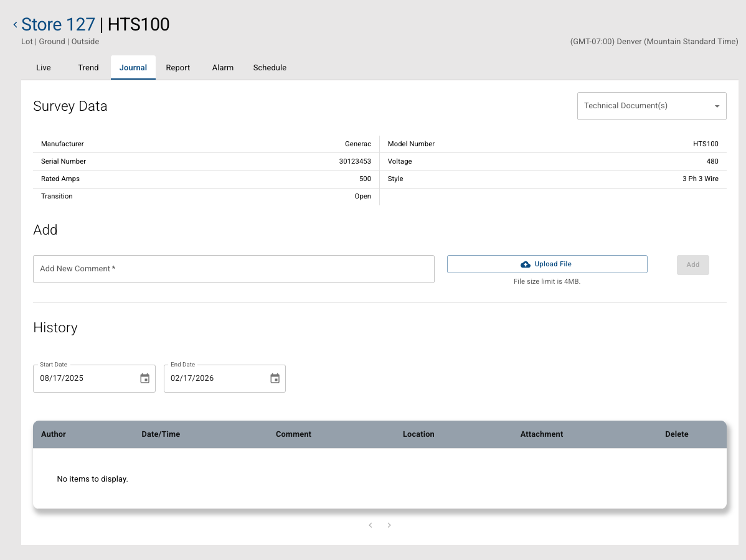Click the End Date input field
Image resolution: width=746 pixels, height=560 pixels.
tap(215, 378)
